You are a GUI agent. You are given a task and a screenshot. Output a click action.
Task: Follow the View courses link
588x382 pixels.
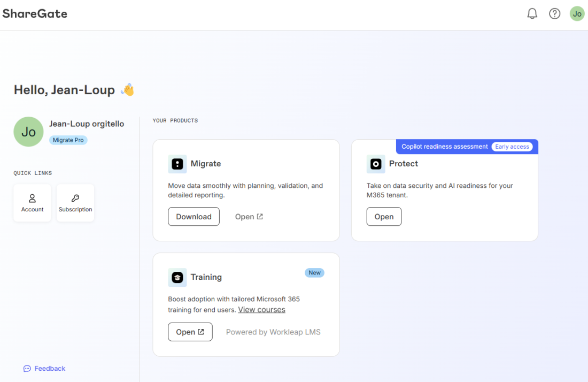[x=261, y=310]
